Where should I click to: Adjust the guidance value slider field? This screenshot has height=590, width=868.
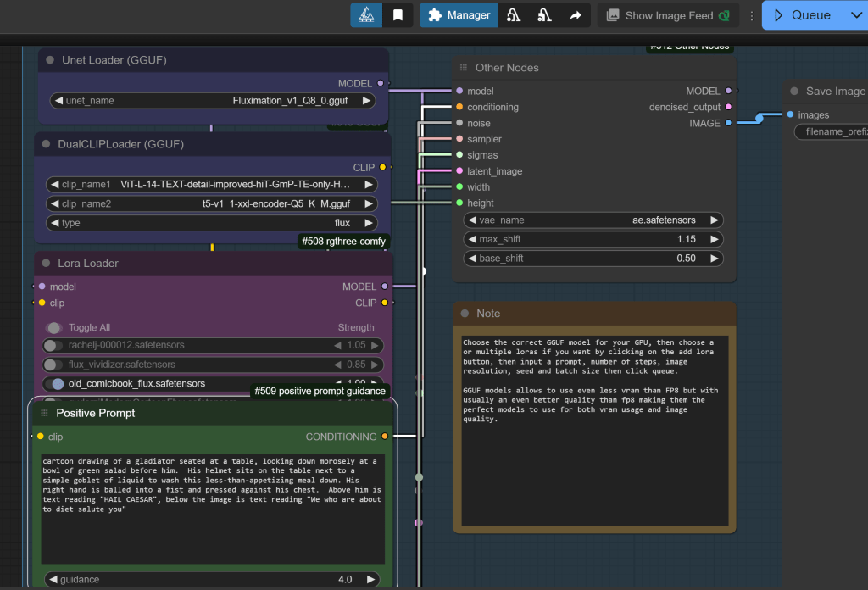click(212, 580)
